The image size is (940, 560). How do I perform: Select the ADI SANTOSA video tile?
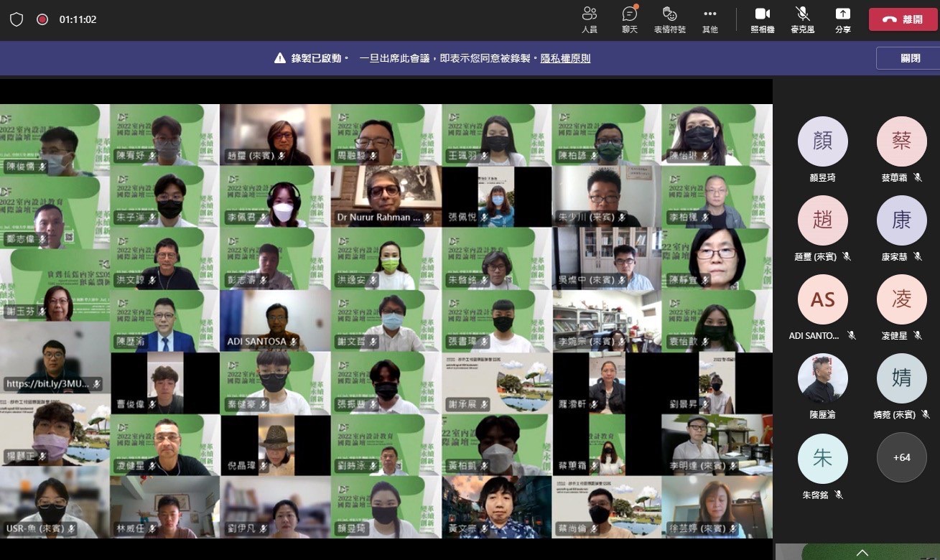pos(276,321)
